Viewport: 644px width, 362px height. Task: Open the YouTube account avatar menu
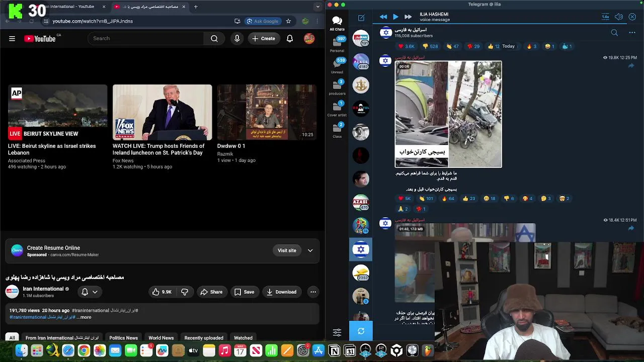pos(309,39)
